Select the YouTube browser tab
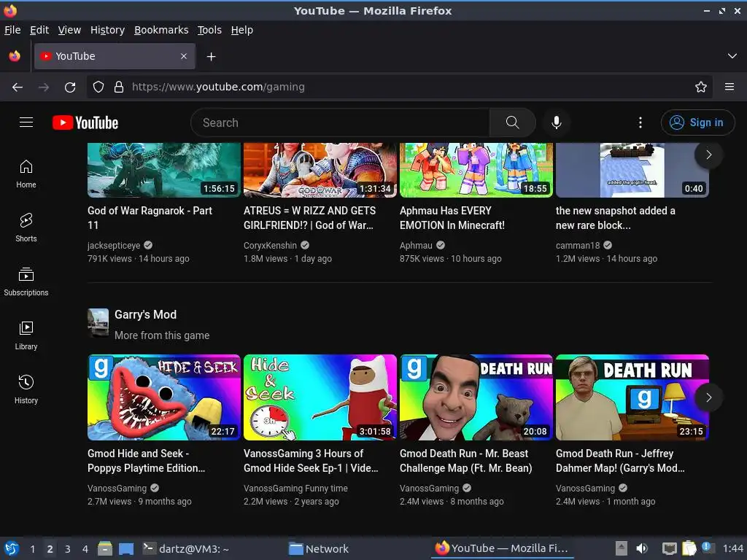 coord(115,56)
